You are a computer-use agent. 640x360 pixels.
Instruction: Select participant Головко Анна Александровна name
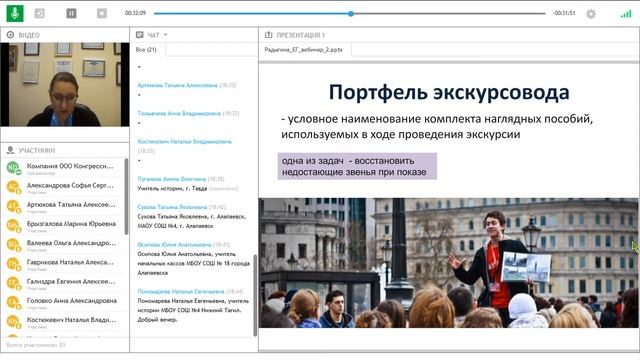72,300
